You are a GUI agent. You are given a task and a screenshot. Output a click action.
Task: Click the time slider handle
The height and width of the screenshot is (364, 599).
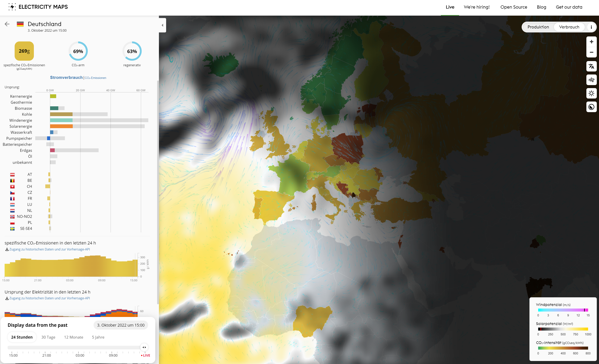(144, 347)
